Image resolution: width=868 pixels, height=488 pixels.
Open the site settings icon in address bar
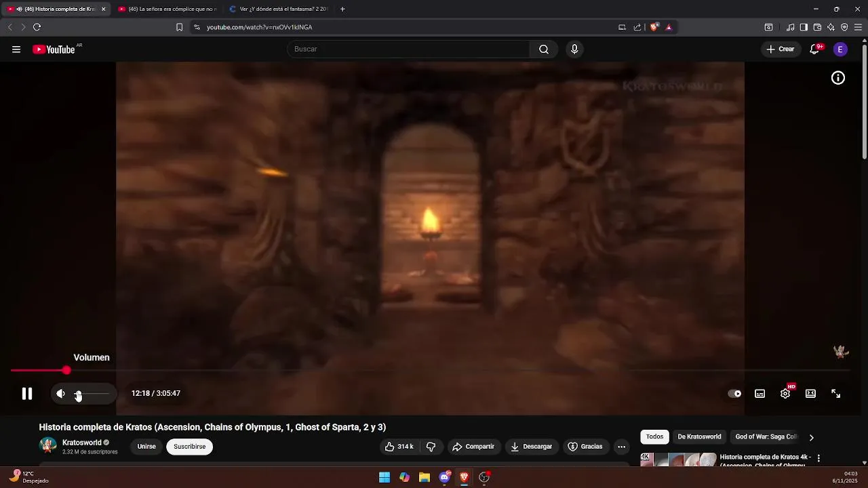click(x=197, y=27)
